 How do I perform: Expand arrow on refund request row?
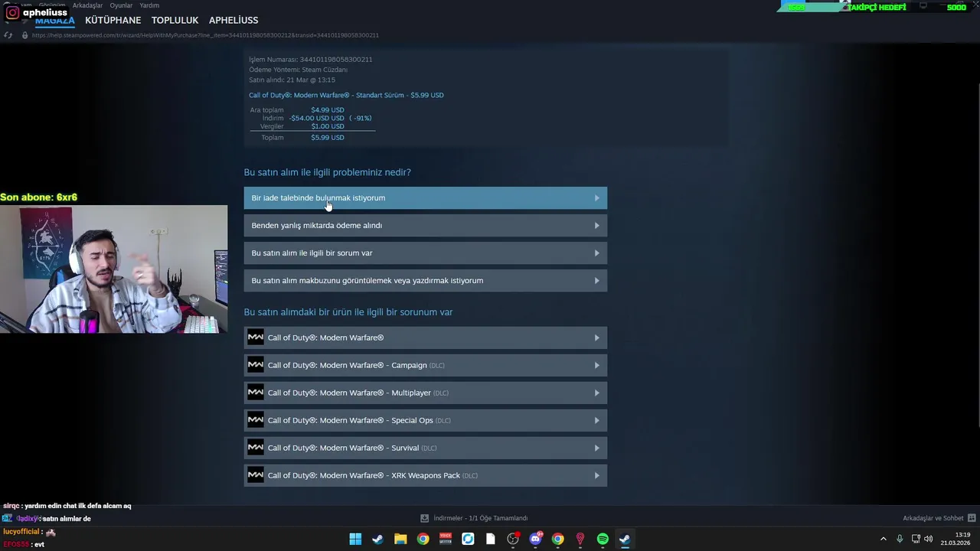tap(597, 198)
